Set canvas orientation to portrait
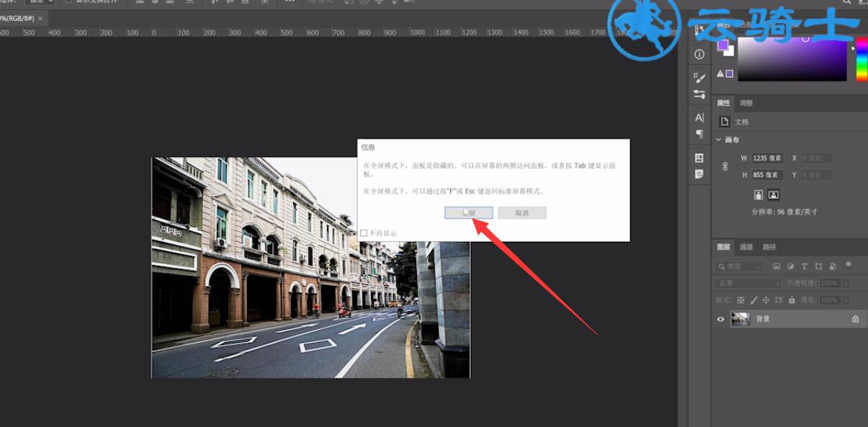Screen dimensions: 868x427 tap(759, 194)
